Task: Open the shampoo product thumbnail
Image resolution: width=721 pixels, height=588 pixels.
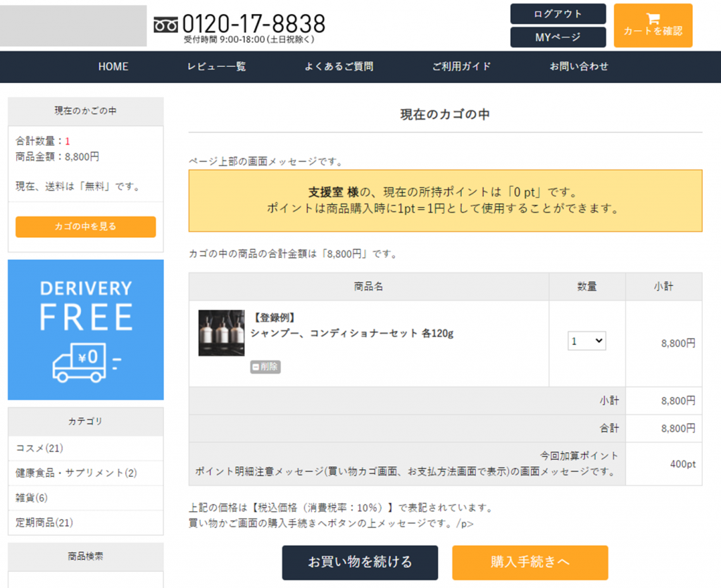Action: click(221, 333)
